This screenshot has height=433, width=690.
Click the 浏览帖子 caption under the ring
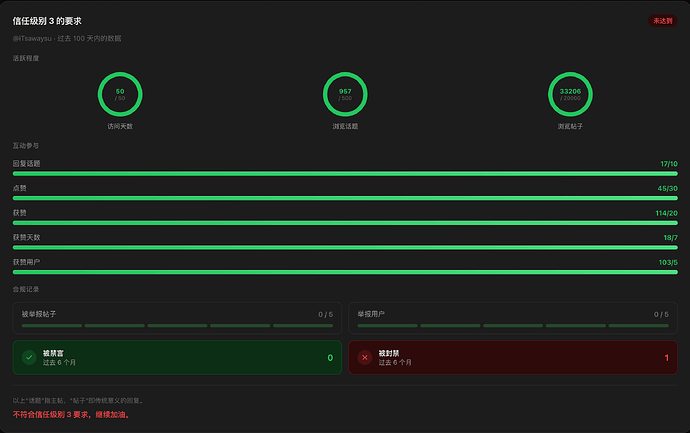(x=570, y=126)
